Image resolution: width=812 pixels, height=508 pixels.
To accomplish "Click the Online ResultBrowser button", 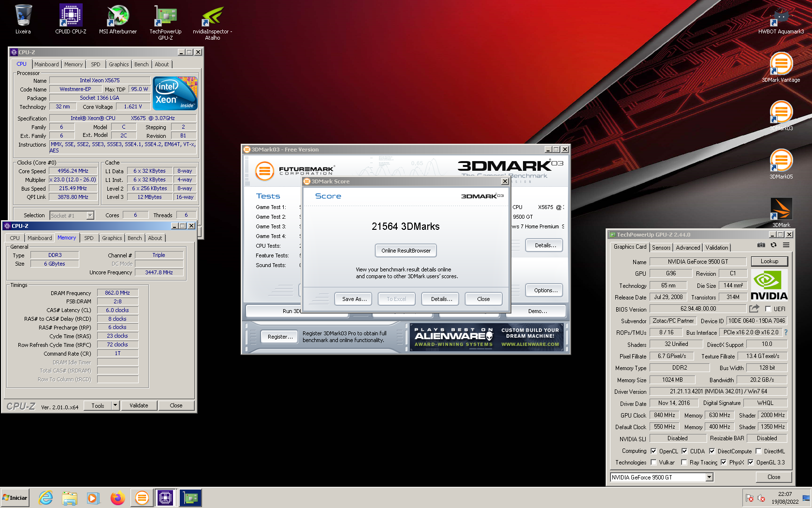I will [x=406, y=251].
